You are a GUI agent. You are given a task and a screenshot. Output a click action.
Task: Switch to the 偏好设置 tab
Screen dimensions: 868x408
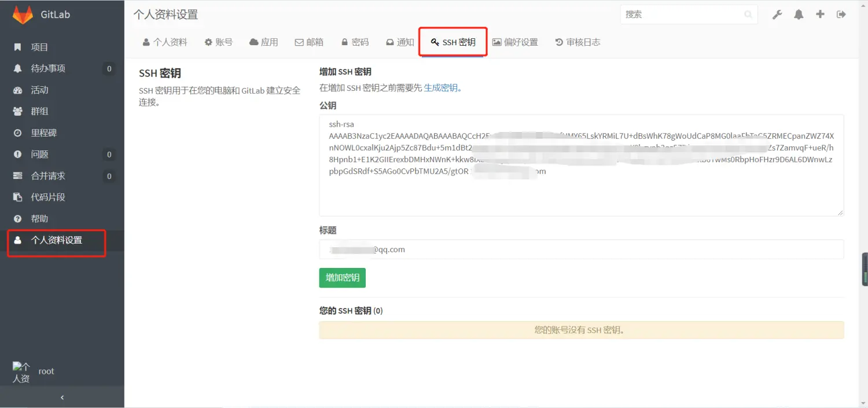point(515,41)
